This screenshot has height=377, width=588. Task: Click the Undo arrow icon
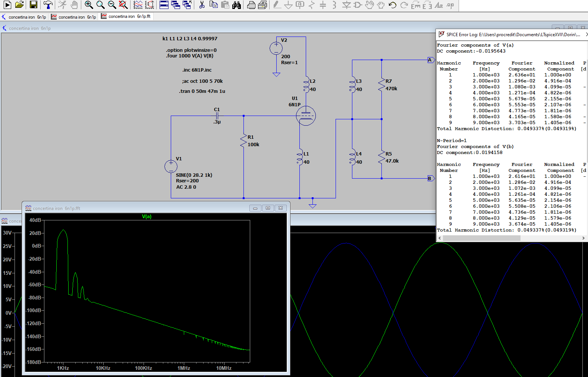[392, 5]
